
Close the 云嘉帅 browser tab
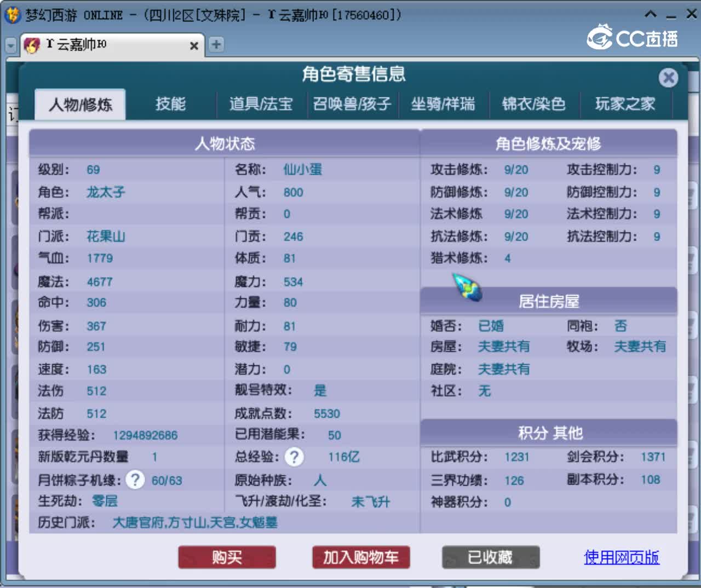point(194,46)
